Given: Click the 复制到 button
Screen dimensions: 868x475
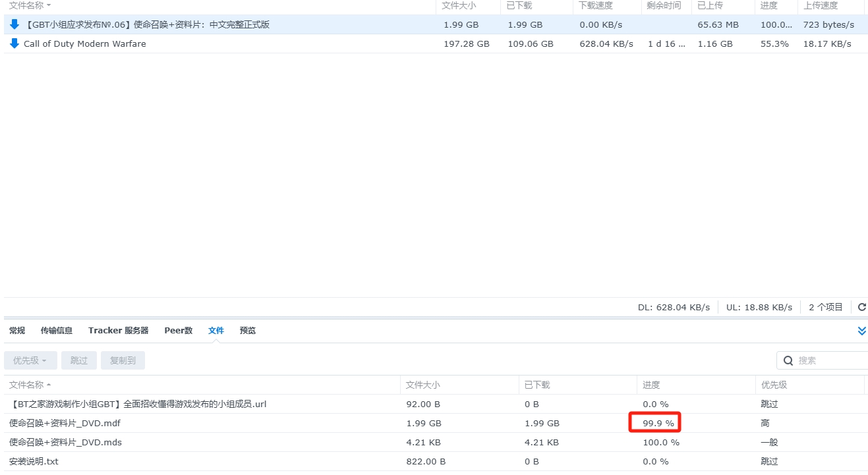Looking at the screenshot, I should (x=123, y=360).
